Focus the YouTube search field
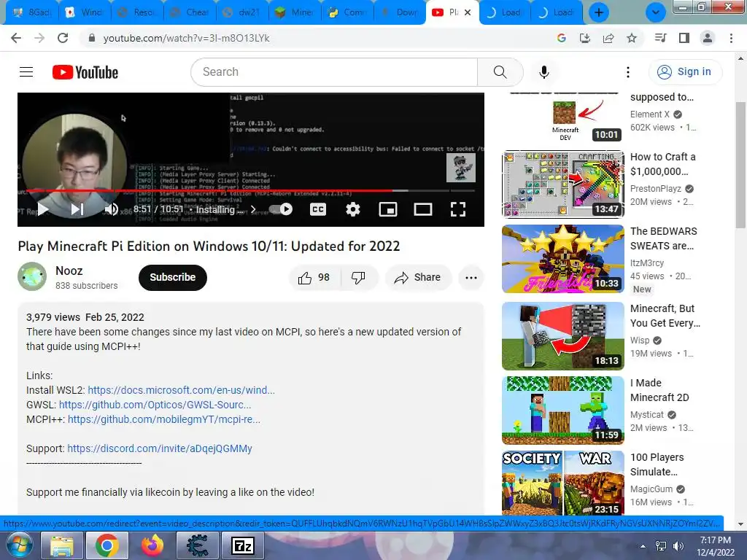This screenshot has width=747, height=560. (333, 72)
